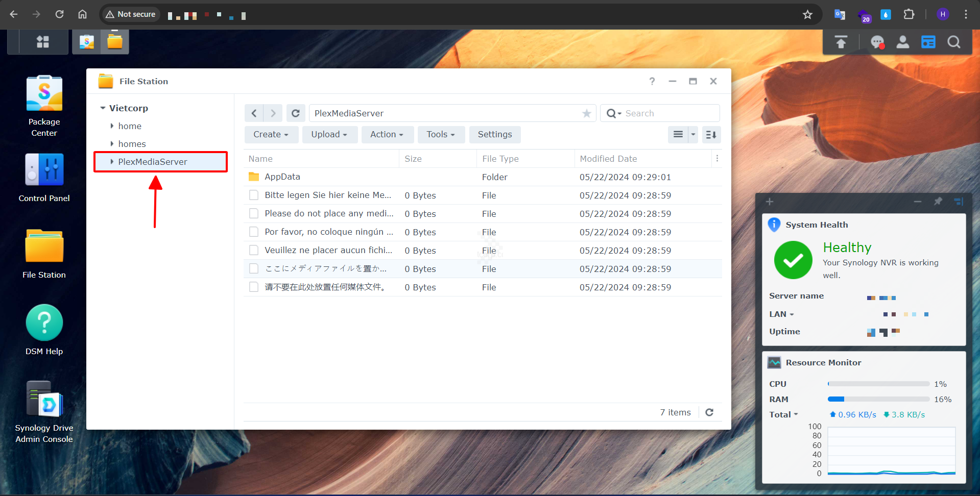
Task: Open the Upload button menu
Action: [329, 135]
